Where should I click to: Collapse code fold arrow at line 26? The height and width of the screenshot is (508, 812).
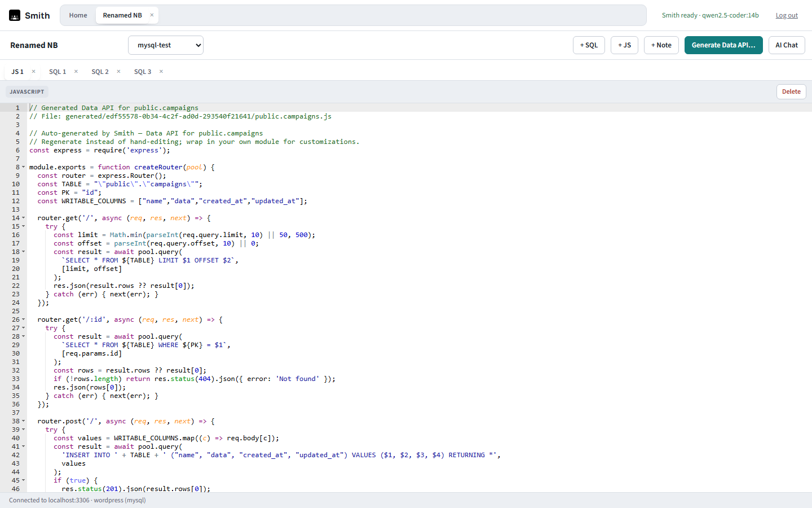click(23, 319)
